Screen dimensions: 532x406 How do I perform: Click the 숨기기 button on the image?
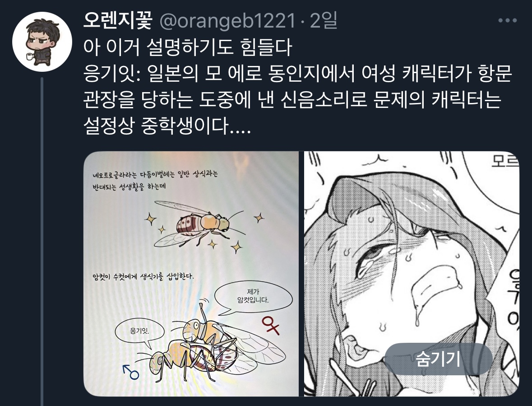(438, 359)
